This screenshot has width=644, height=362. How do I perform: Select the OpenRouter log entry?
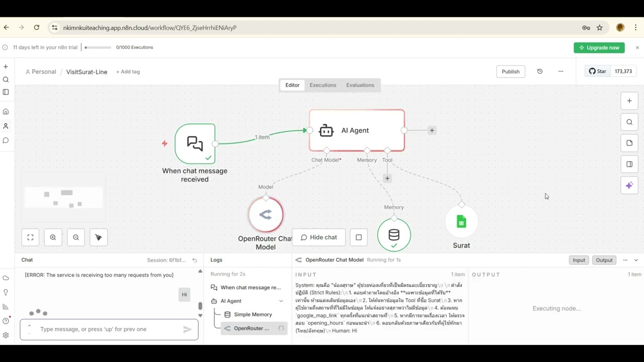pos(254,328)
